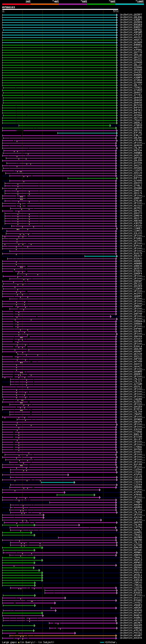Viewport: 146px width, 644px height.
Task: Select label UniRef100_Q2V6H8
Action: coord(131,180)
